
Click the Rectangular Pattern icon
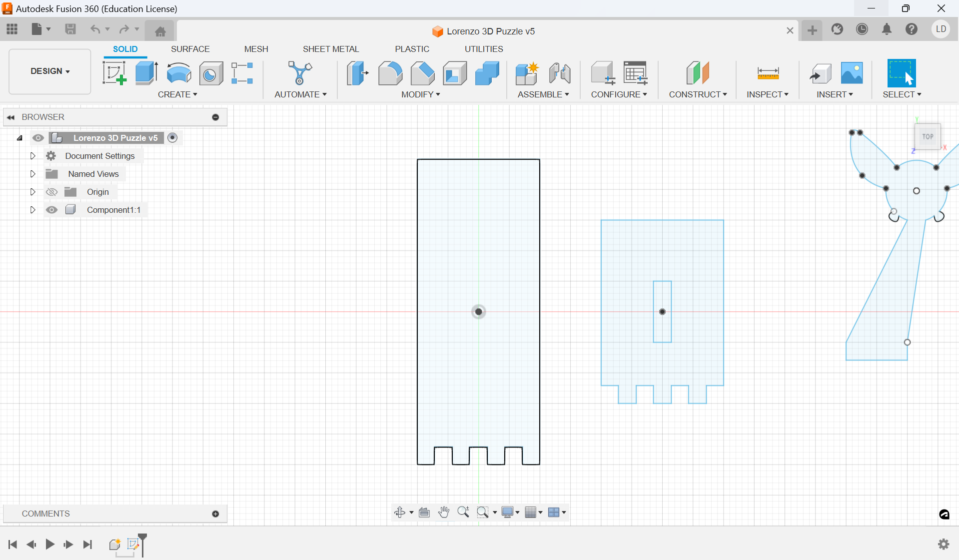coord(242,73)
